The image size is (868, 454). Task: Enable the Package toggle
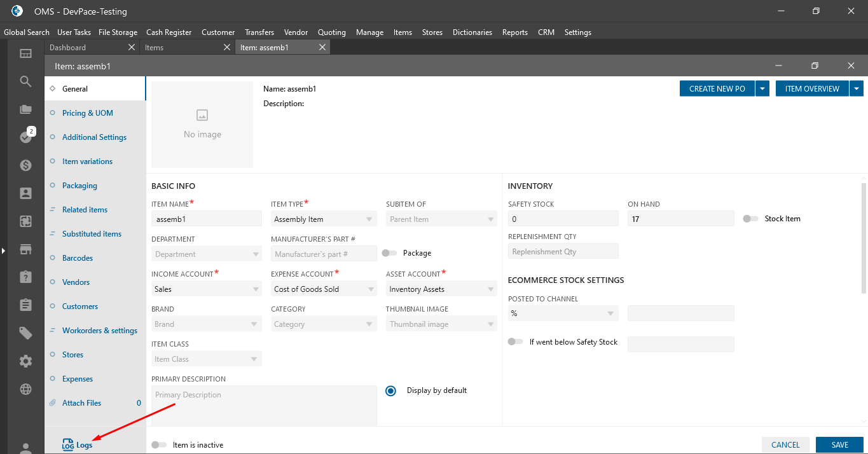click(x=389, y=253)
